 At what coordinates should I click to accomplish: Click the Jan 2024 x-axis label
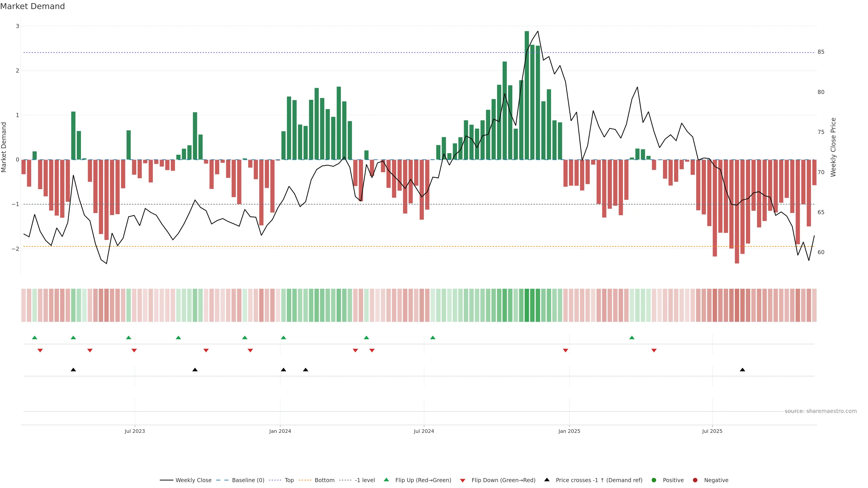pyautogui.click(x=280, y=431)
